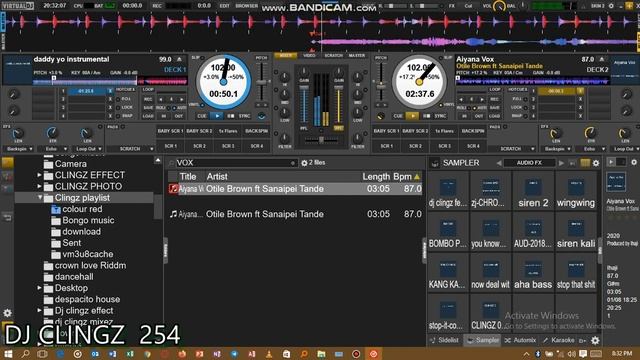Screen dimensions: 640x360
Task: Trigger the dj clingz fe... sample pad
Action: click(x=448, y=191)
